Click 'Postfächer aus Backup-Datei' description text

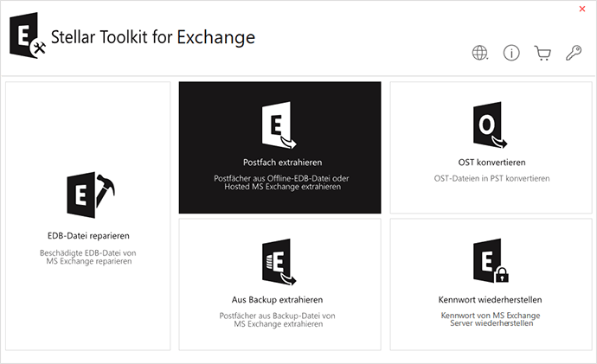click(x=278, y=320)
